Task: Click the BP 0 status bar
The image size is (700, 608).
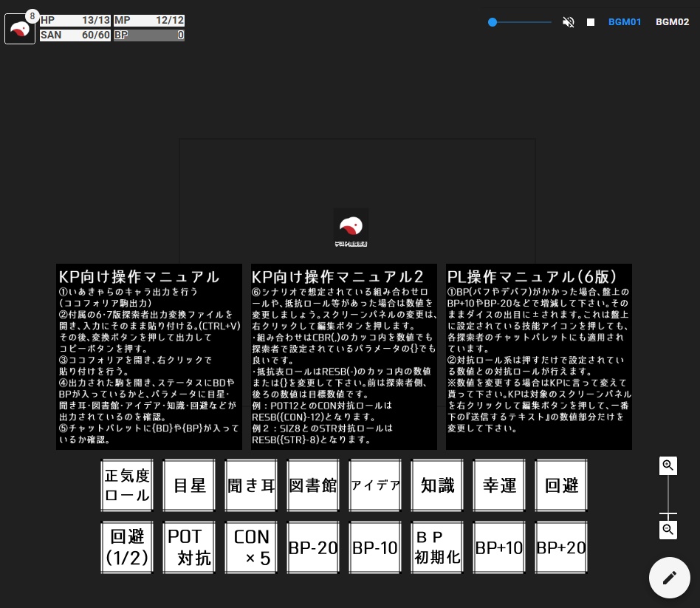Action: click(x=149, y=35)
